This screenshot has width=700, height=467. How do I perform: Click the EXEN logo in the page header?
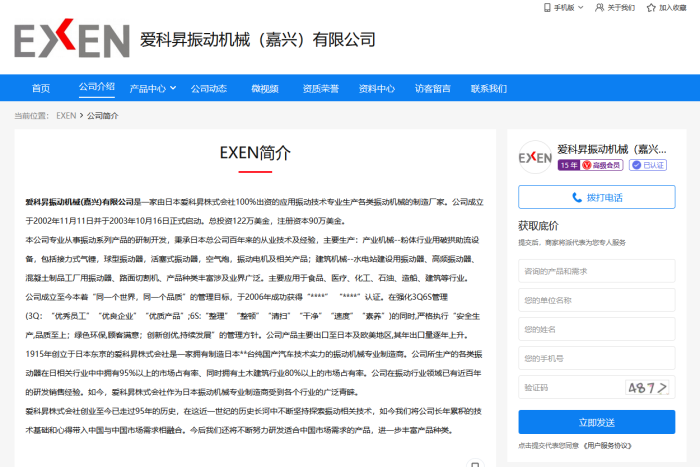coord(71,40)
